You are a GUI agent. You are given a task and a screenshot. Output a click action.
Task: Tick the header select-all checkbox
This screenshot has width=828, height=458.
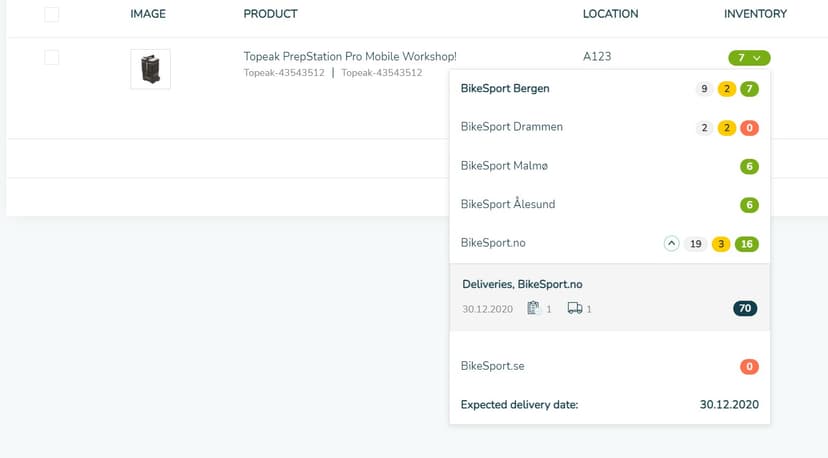coord(52,14)
